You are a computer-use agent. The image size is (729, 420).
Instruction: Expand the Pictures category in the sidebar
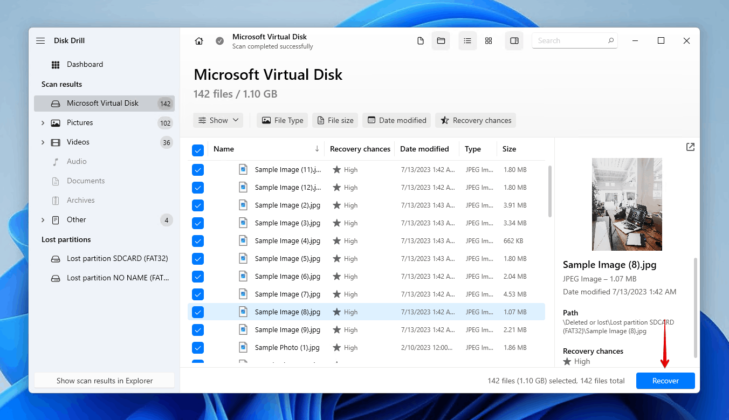point(42,123)
